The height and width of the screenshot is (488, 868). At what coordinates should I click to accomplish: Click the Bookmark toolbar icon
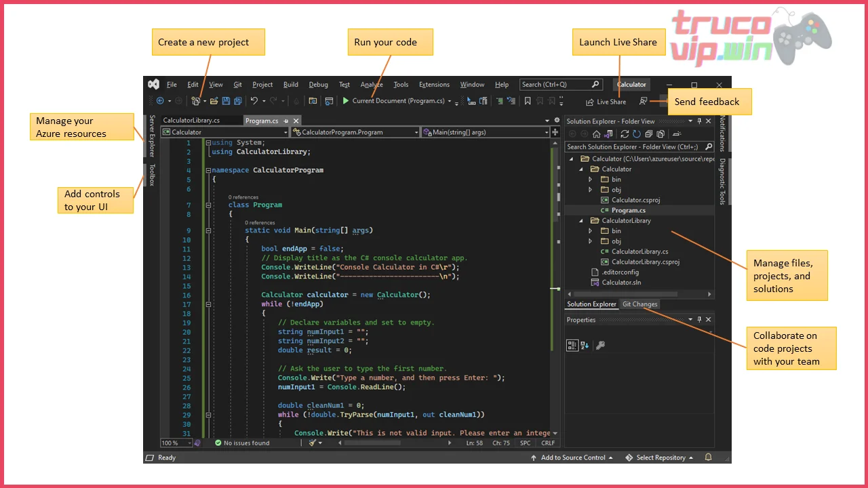point(528,101)
